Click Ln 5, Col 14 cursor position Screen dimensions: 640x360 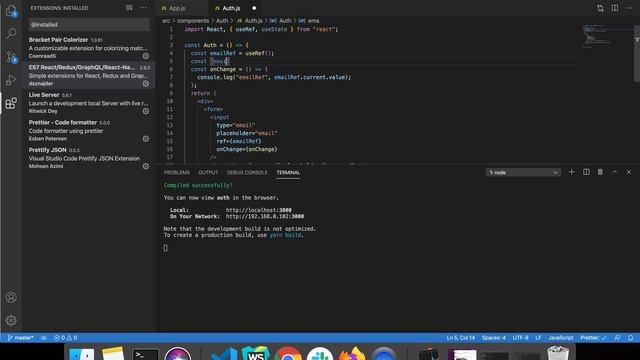coord(461,338)
